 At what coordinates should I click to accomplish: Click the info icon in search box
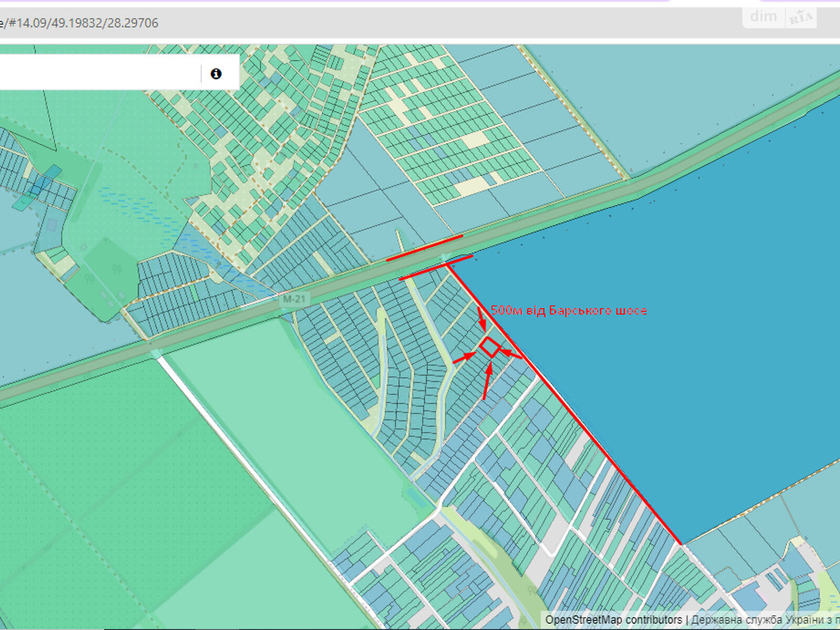coord(216,74)
